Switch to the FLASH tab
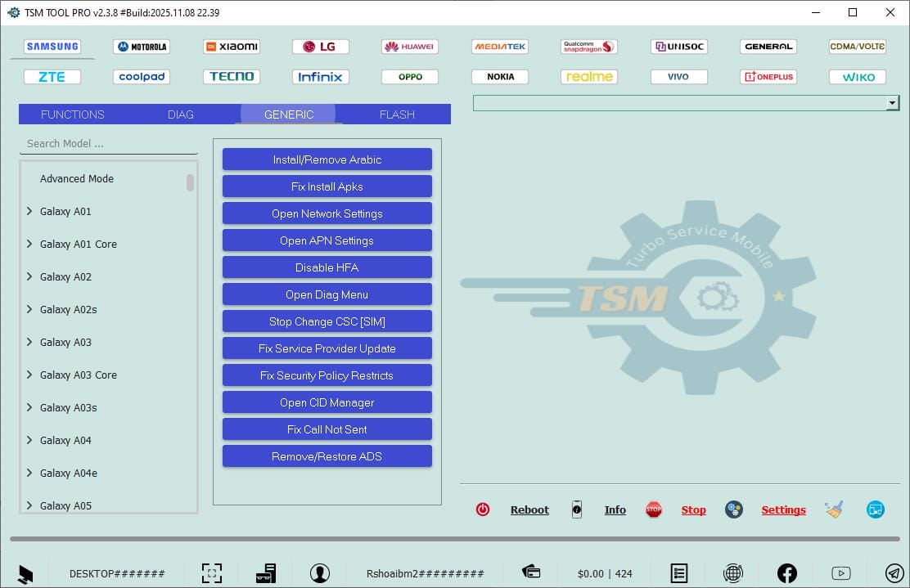The image size is (910, 588). coord(395,114)
